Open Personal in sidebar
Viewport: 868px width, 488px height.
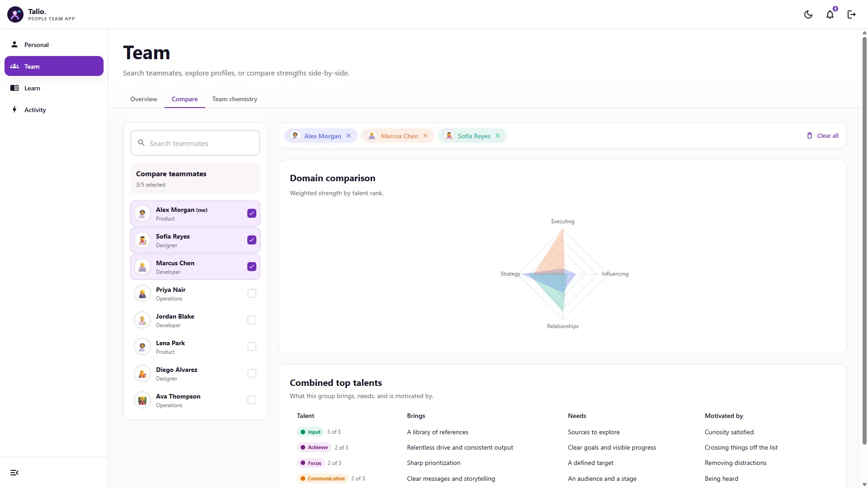coord(54,45)
